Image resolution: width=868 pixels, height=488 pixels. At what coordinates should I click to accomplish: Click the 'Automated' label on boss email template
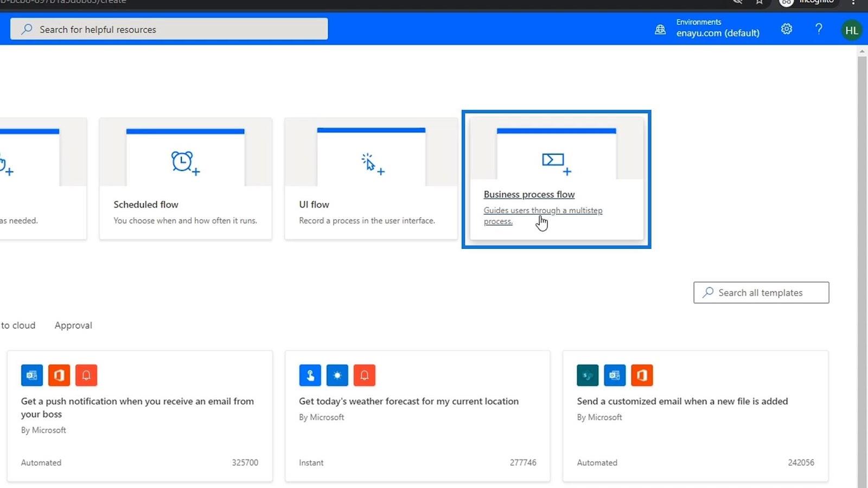[41, 463]
